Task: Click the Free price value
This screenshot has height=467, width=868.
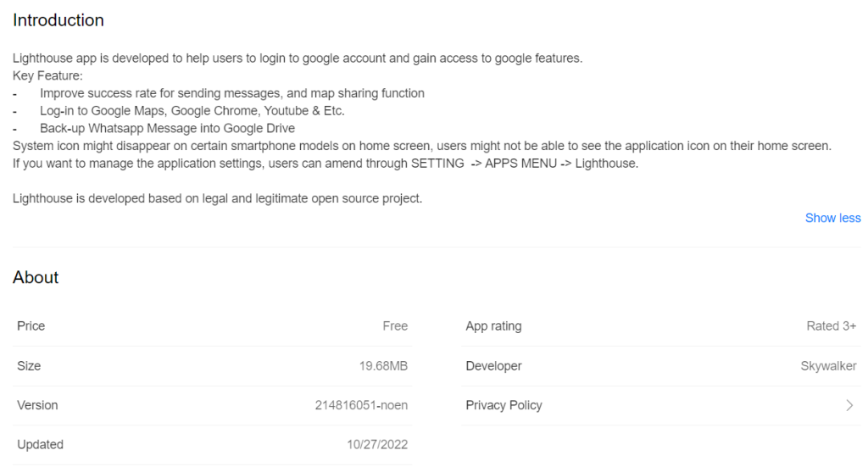Action: point(395,326)
